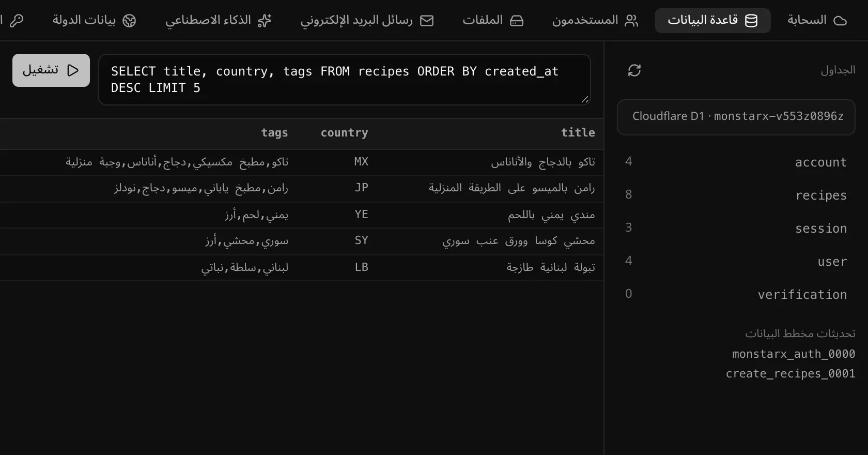The image size is (868, 455).
Task: Select the رامن بالميسو title cell
Action: tap(512, 188)
